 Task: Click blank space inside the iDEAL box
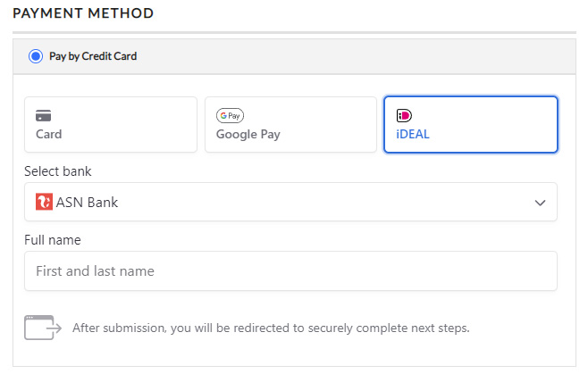[500, 125]
